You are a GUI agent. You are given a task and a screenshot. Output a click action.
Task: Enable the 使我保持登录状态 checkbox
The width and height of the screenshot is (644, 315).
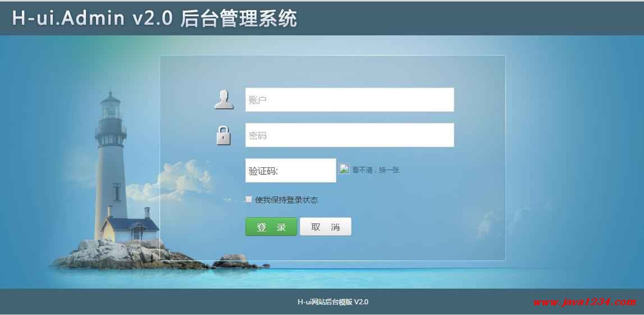(x=249, y=199)
